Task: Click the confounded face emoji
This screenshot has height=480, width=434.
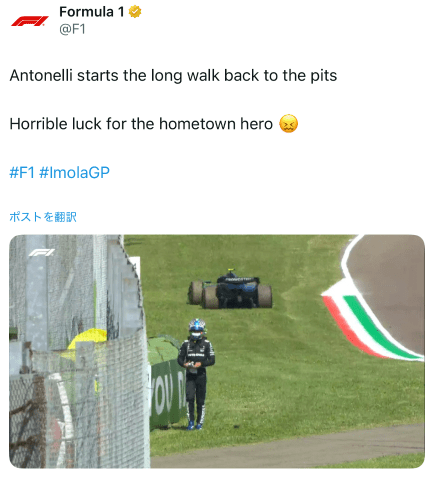Action: point(288,124)
